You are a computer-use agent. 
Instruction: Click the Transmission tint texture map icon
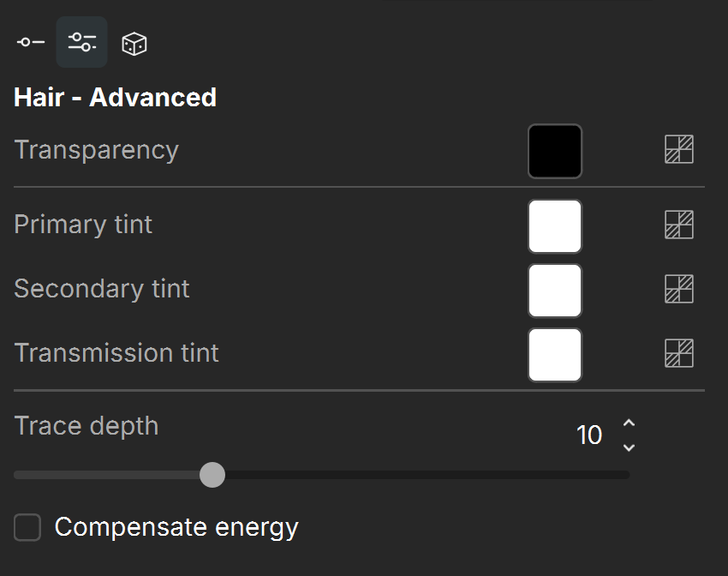click(679, 353)
